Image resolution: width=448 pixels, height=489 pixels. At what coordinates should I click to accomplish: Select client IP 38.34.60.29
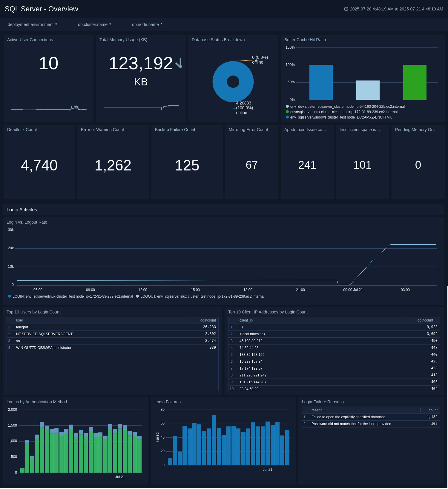334,389
